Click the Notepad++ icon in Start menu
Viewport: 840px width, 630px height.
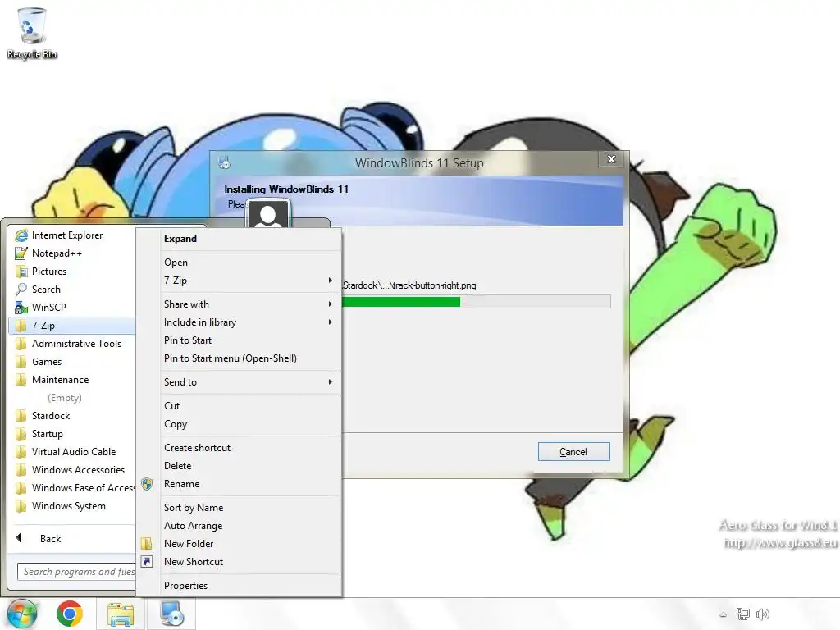click(x=21, y=253)
